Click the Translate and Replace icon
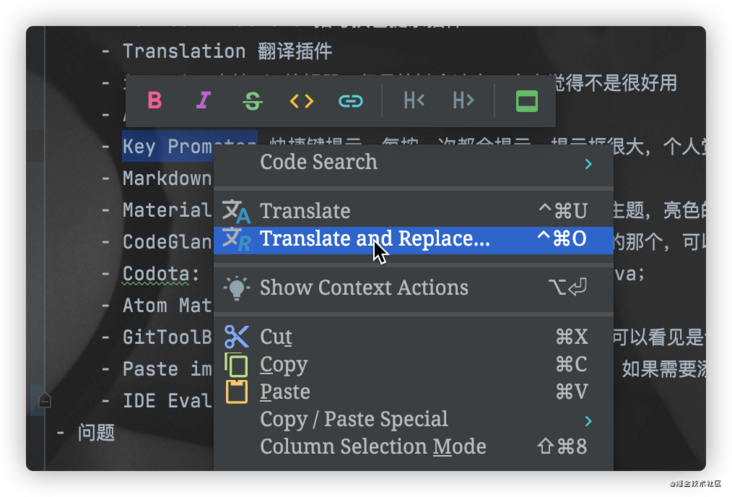The width and height of the screenshot is (732, 497). tap(236, 239)
